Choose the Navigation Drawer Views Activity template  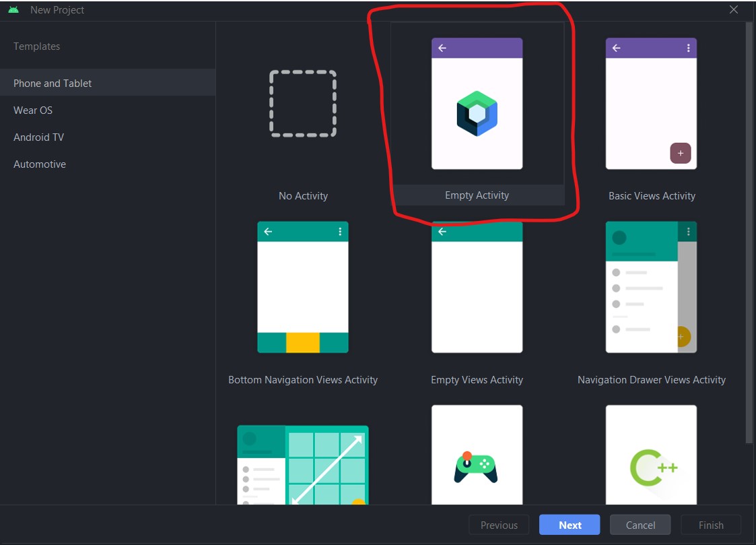click(x=651, y=287)
